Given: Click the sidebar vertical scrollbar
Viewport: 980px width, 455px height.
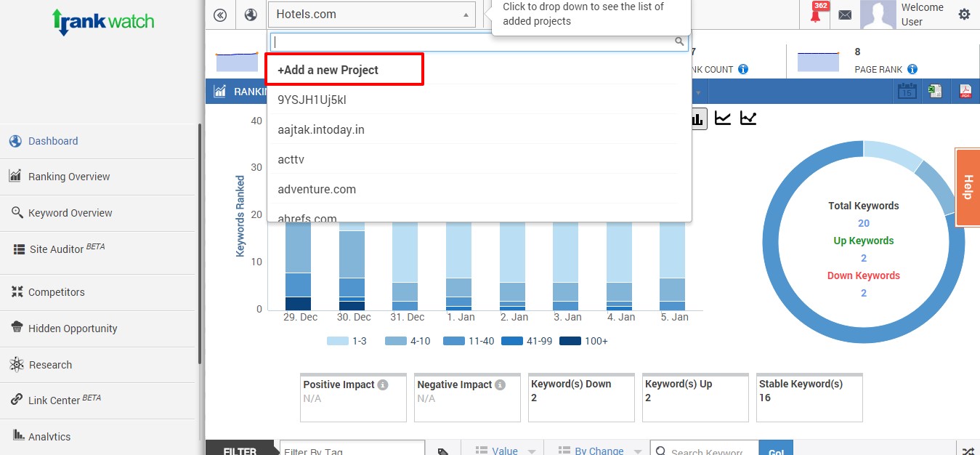Looking at the screenshot, I should [x=200, y=243].
